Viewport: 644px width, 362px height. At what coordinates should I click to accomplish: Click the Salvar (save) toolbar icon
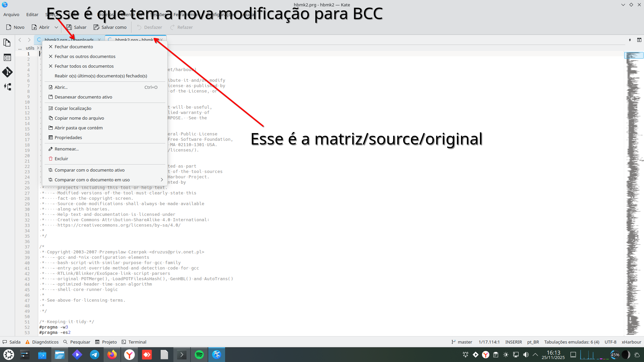tap(76, 27)
